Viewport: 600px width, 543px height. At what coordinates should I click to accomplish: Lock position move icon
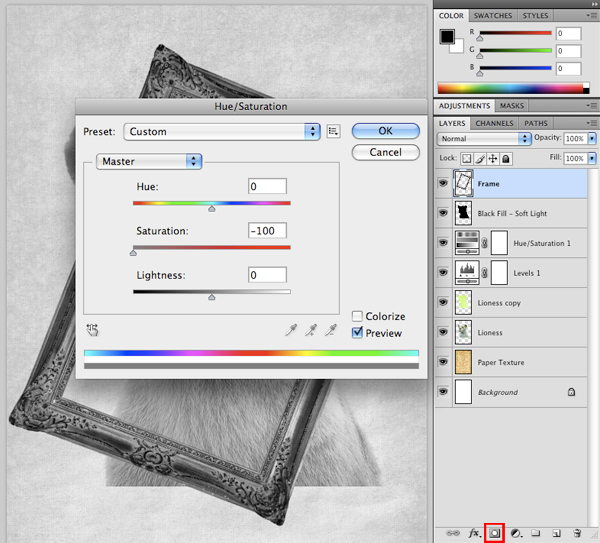coord(493,158)
